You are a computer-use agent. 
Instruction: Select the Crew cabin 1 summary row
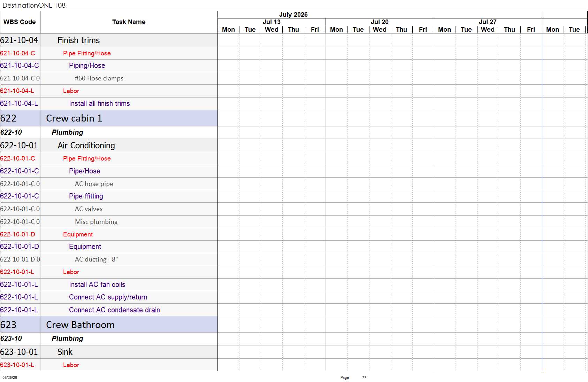pos(109,118)
